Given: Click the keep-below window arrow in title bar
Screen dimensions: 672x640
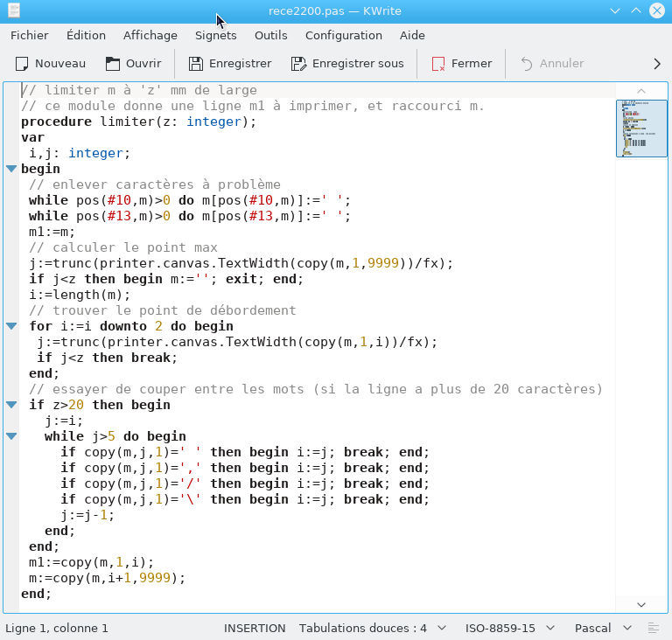Looking at the screenshot, I should 615,10.
